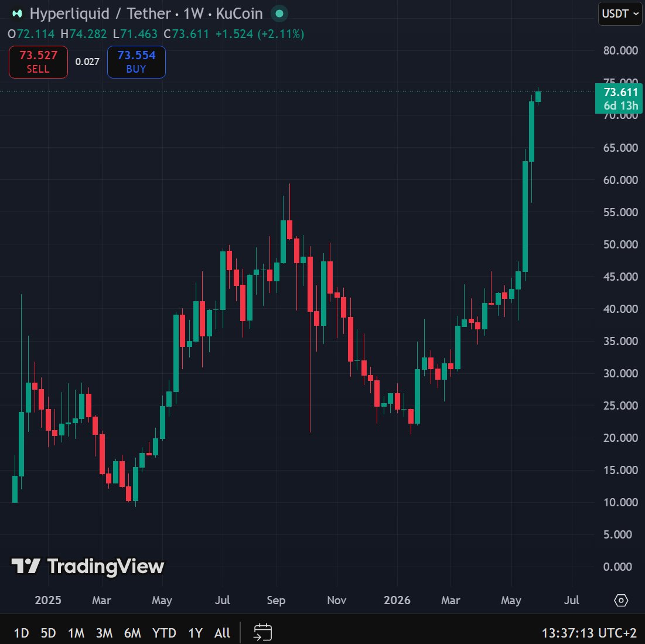The width and height of the screenshot is (645, 644).
Task: Click the 73.611 current price label
Action: [x=619, y=98]
